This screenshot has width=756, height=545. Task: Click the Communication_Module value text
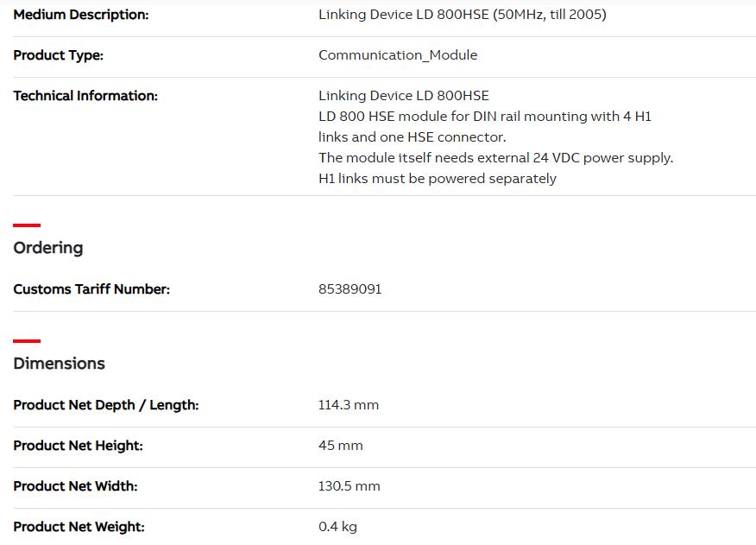click(398, 55)
